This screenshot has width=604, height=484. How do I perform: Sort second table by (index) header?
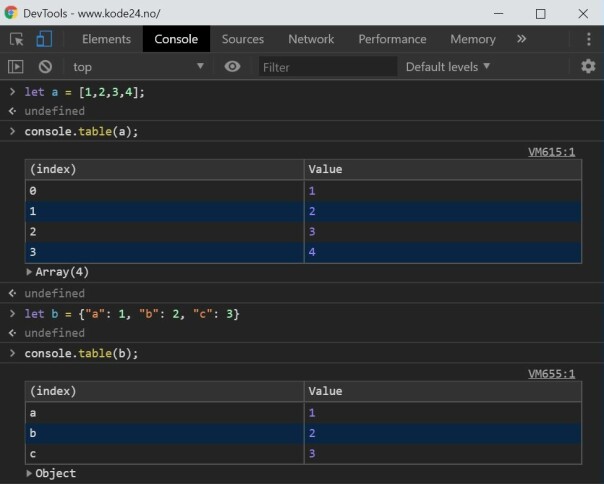tap(164, 391)
